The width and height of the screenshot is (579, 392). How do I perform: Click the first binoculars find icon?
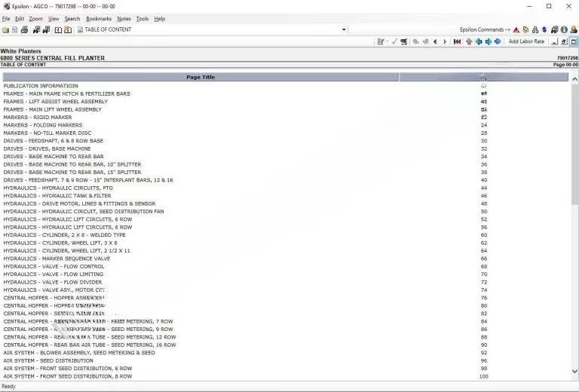coord(36,30)
